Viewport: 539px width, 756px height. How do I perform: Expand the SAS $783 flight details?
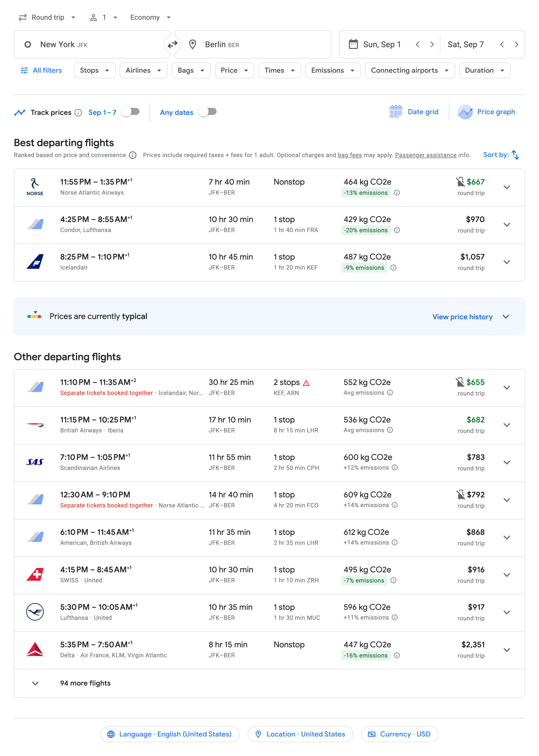[x=507, y=463]
